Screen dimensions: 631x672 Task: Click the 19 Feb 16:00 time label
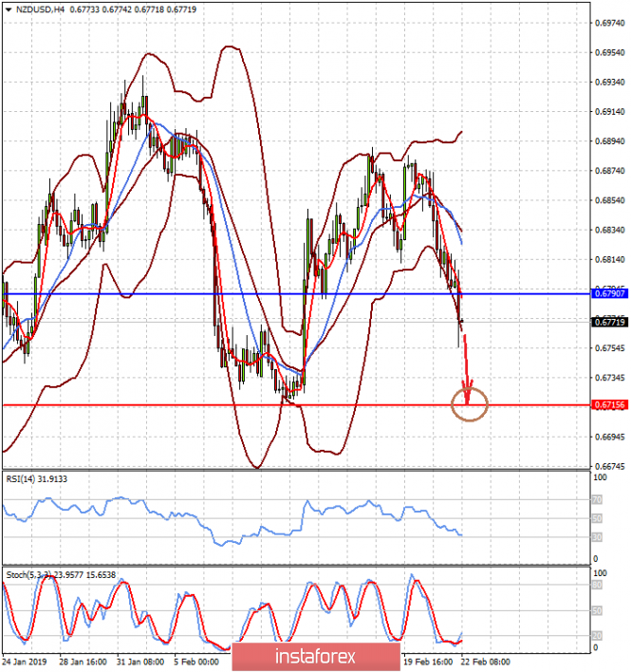[x=428, y=662]
